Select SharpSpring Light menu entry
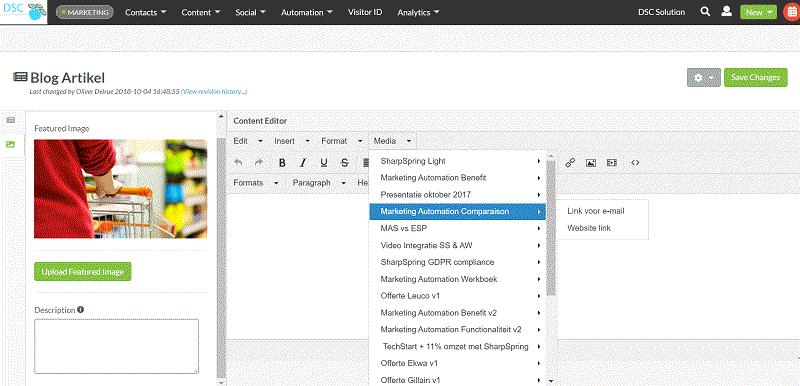The image size is (800, 386). tap(458, 161)
